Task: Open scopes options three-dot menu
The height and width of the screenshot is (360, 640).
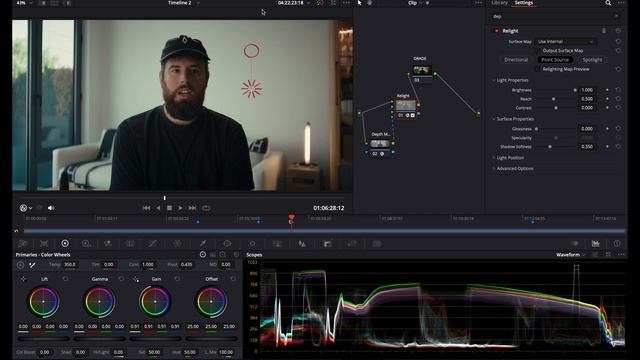Action: point(621,255)
